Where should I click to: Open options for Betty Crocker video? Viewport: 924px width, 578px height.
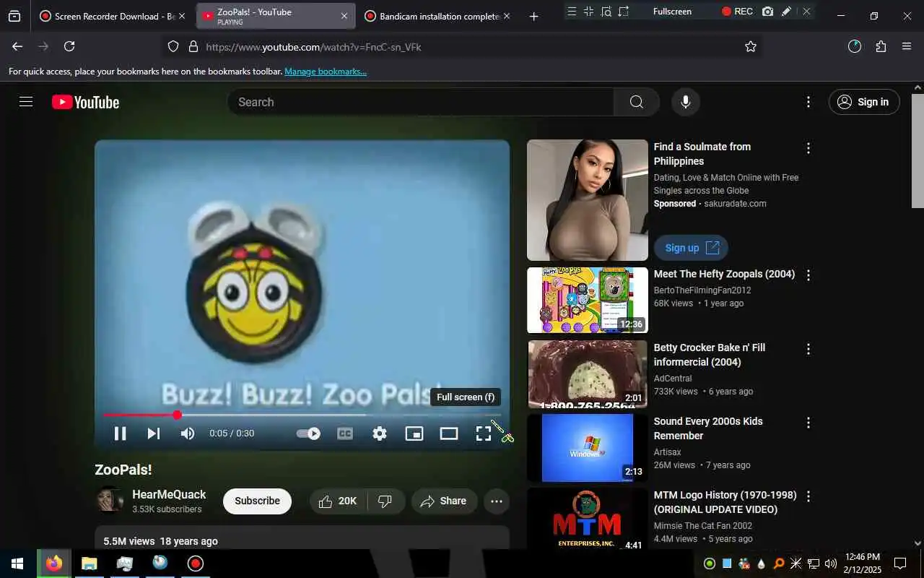tap(808, 349)
